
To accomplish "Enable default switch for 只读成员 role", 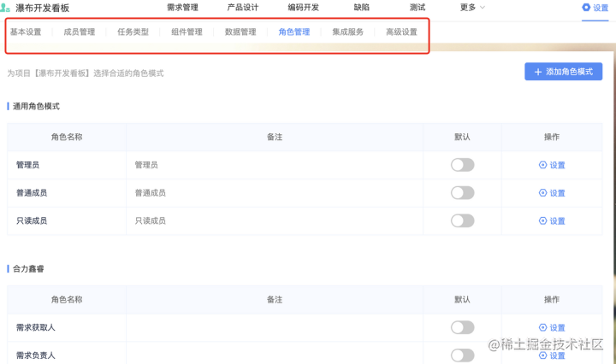I will point(462,220).
